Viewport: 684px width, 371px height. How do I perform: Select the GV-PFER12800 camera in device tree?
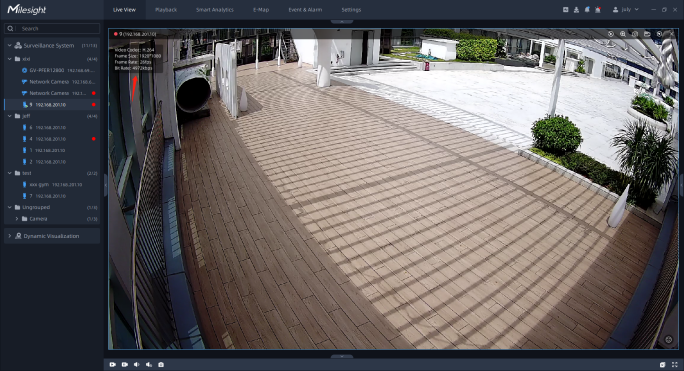[x=47, y=70]
